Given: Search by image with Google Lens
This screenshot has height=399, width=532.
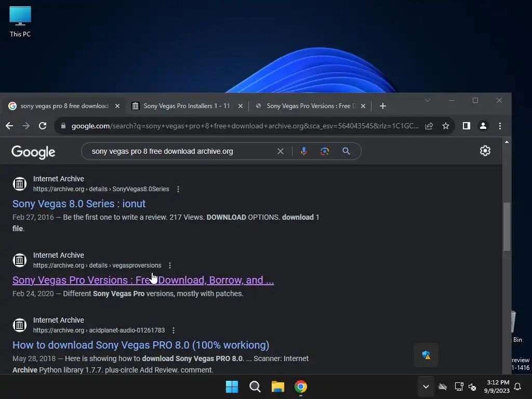Looking at the screenshot, I should point(325,151).
